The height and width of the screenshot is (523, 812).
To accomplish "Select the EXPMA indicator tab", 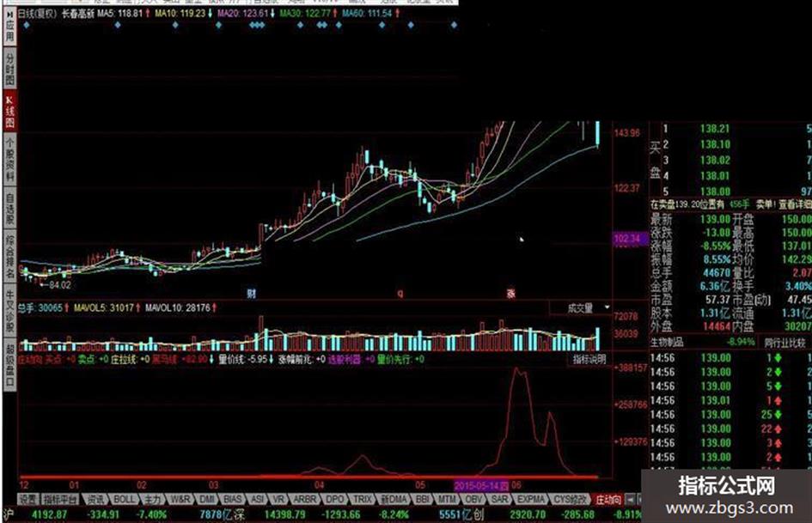I will point(531,499).
